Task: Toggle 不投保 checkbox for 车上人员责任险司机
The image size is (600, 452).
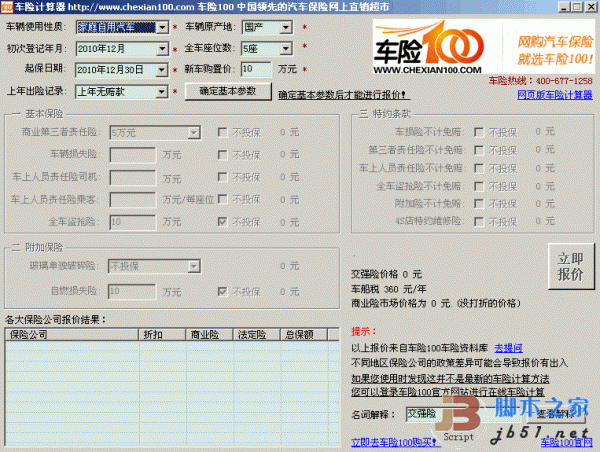Action: pos(222,177)
